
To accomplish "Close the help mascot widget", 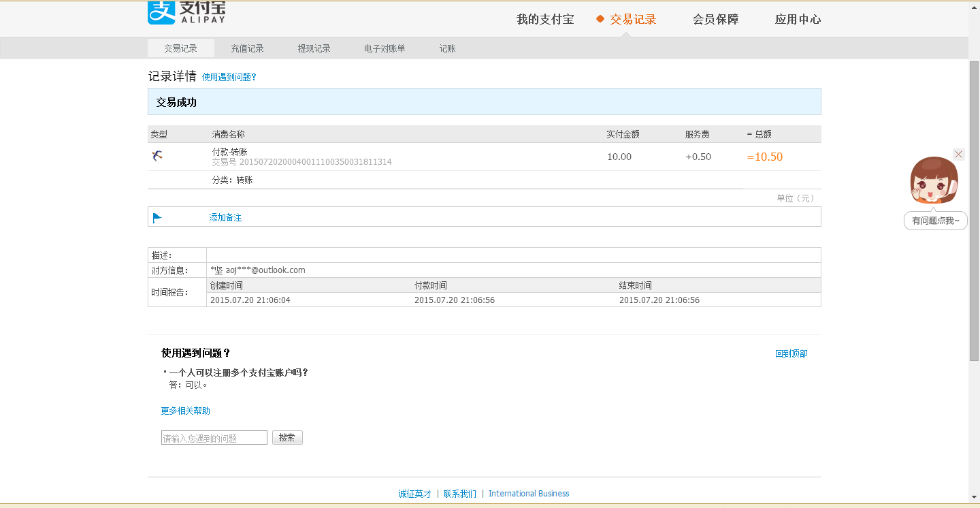I will click(x=959, y=155).
